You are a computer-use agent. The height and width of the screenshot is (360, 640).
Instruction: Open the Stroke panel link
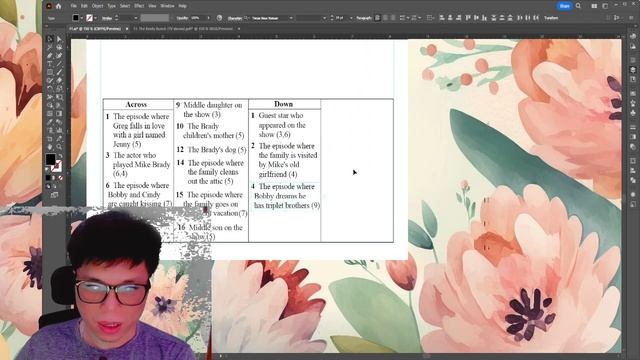point(107,18)
